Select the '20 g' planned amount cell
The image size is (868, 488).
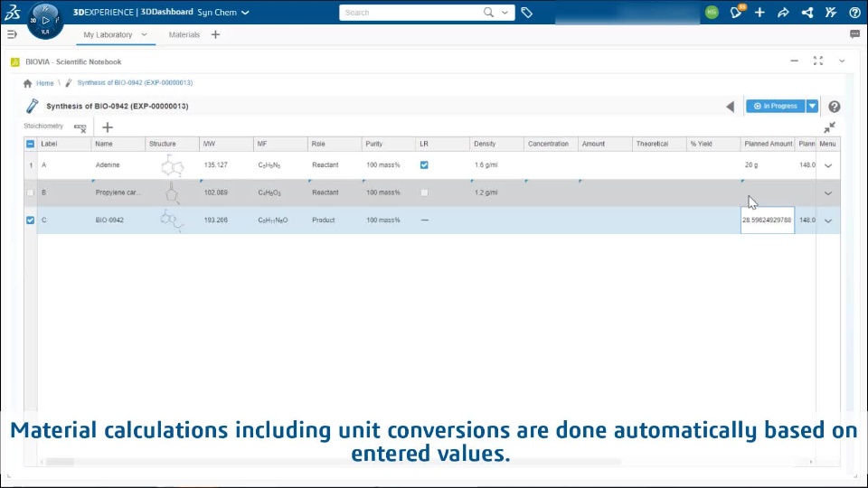768,164
